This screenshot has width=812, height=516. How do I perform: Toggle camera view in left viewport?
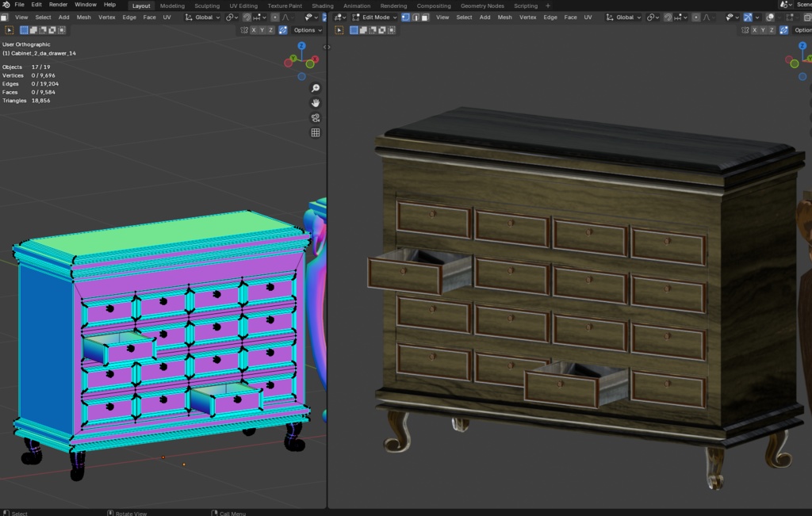[316, 118]
